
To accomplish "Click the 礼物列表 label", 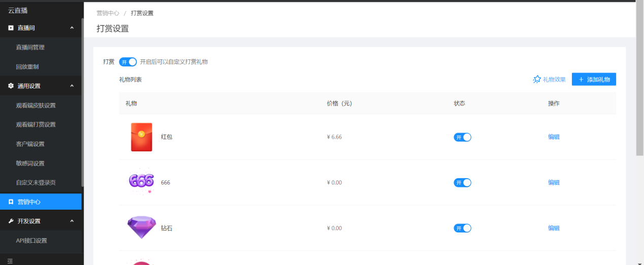I will coord(130,80).
